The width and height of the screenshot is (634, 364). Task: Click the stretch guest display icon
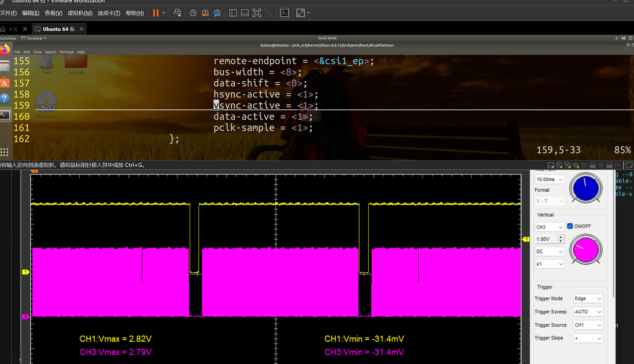pyautogui.click(x=301, y=13)
